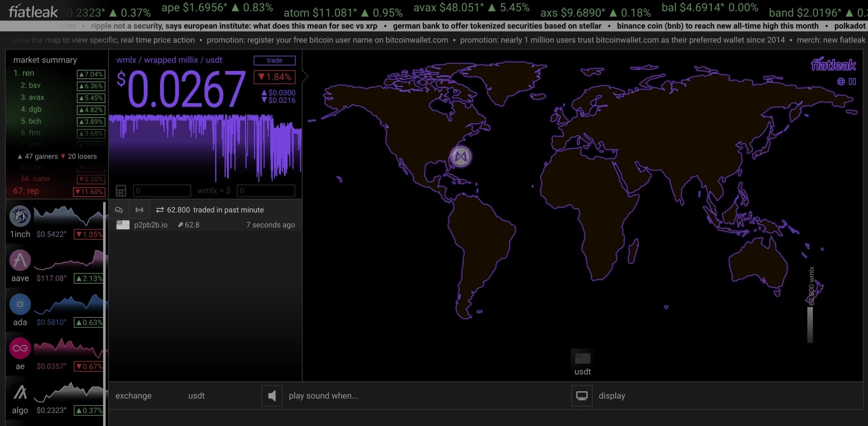Click the chat bubbles icon in trades panel

coord(119,210)
